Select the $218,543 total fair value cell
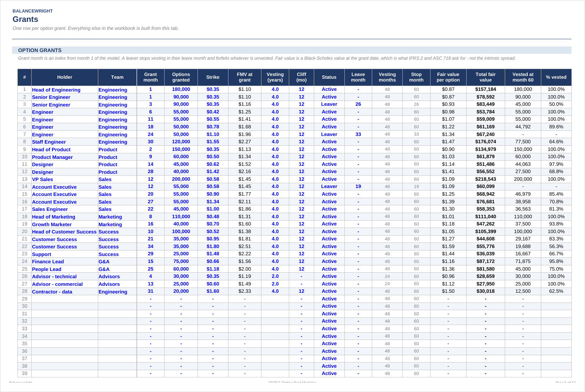This screenshot has width=585, height=392. [485, 179]
